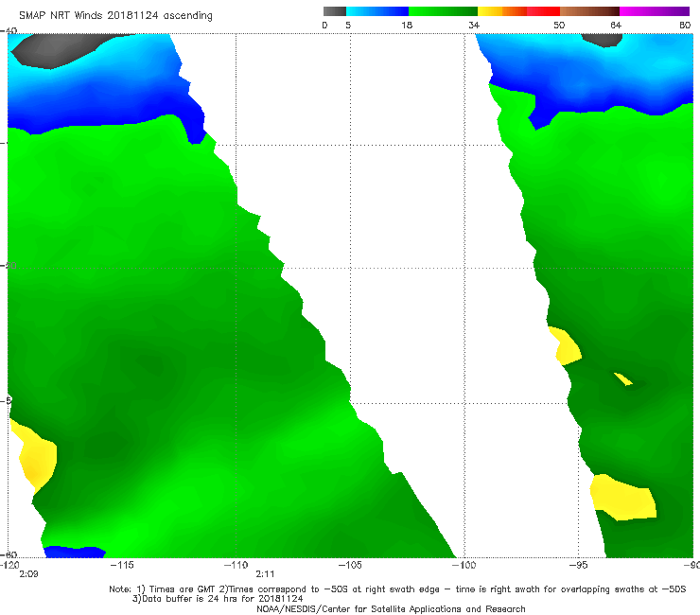
Task: Click the title 'SMAP NRT Winds 20181124 ascending'
Action: pos(115,15)
